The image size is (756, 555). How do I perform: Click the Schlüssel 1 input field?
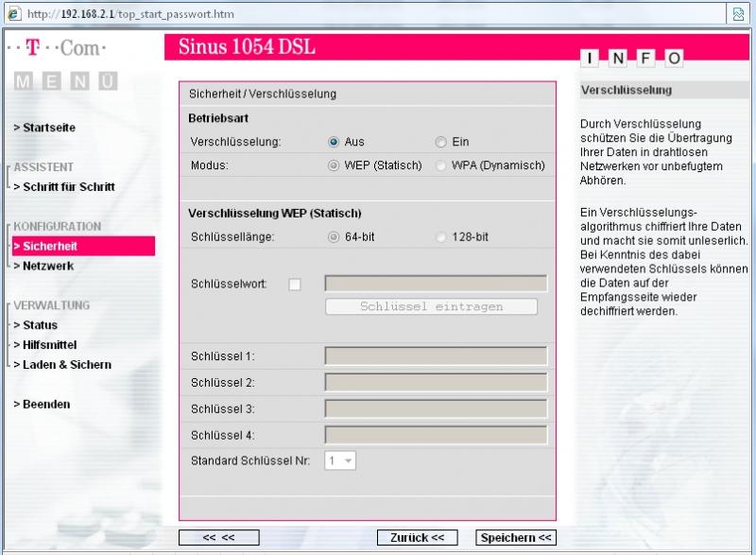pos(437,356)
